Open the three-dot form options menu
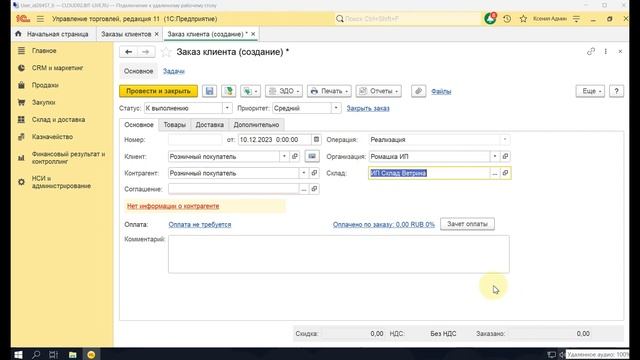The width and height of the screenshot is (640, 360). pyautogui.click(x=606, y=51)
